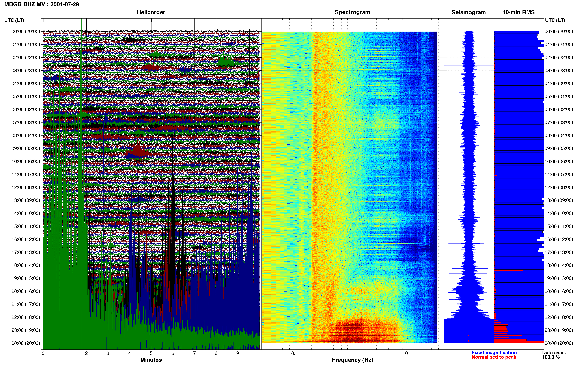Click left time label 06:00 (02:00)
The width and height of the screenshot is (588, 368).
coord(26,109)
